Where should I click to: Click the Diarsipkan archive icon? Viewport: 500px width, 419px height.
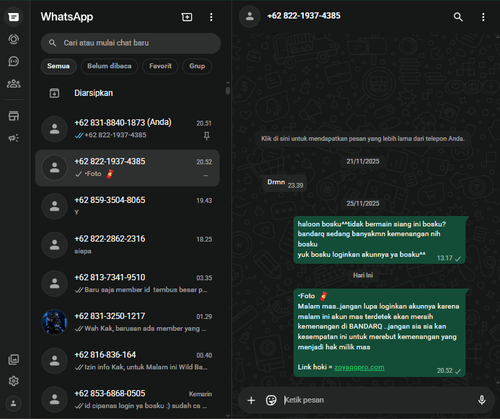[54, 93]
